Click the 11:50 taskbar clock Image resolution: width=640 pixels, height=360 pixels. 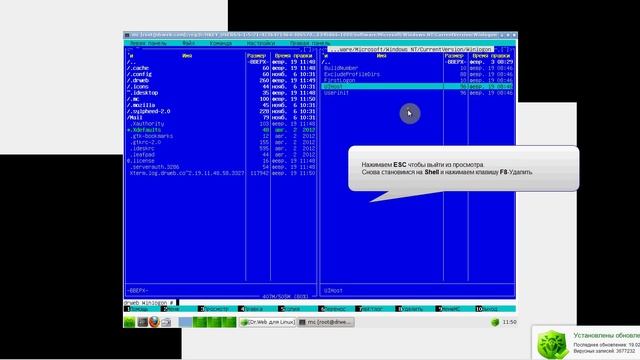(x=509, y=322)
